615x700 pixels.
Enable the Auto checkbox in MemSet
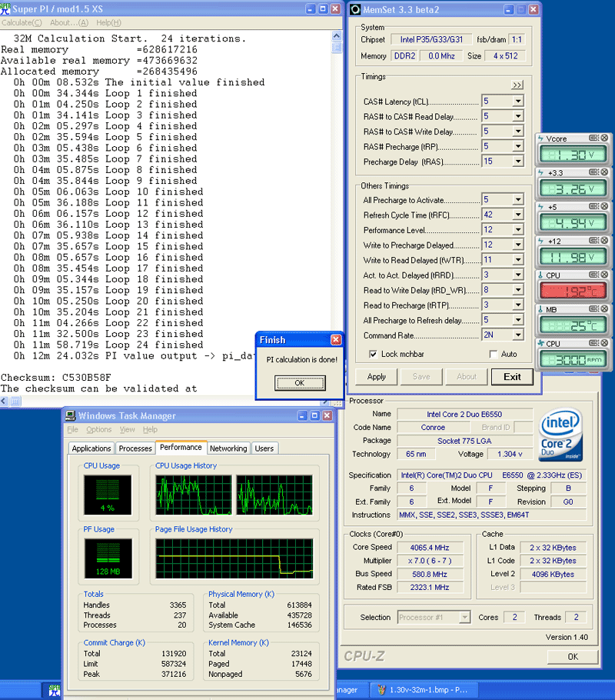pos(494,355)
